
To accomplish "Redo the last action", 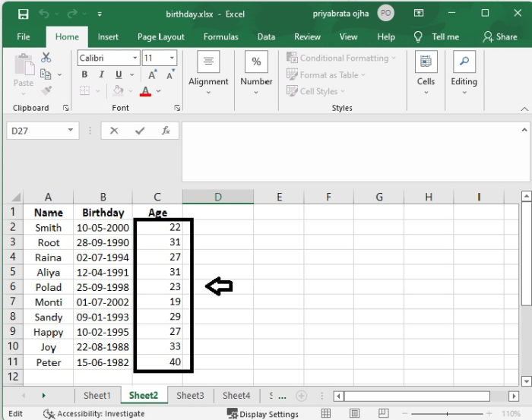I will (x=72, y=14).
